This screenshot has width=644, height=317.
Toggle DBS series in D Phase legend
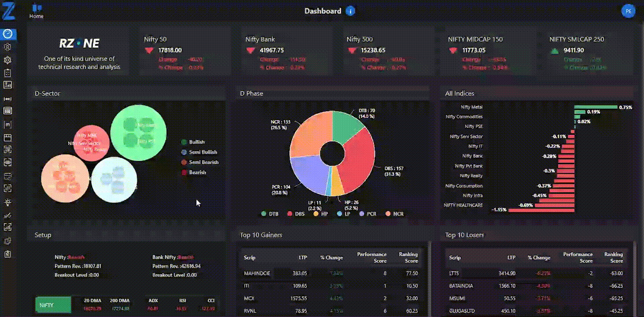coord(296,214)
